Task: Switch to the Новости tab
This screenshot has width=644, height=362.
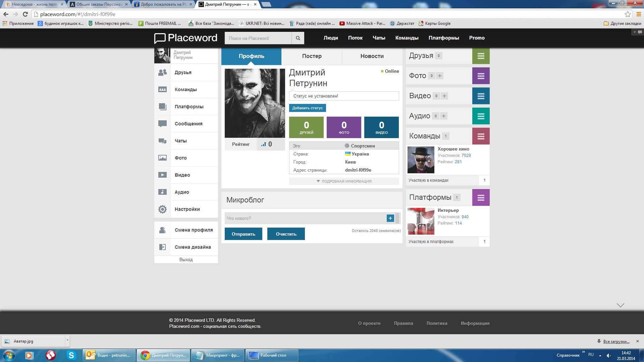Action: coord(372,56)
